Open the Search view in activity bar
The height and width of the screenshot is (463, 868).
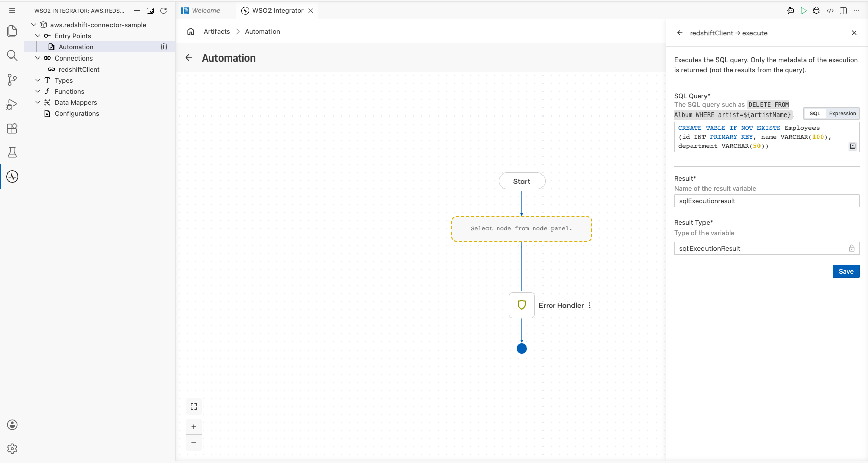12,55
